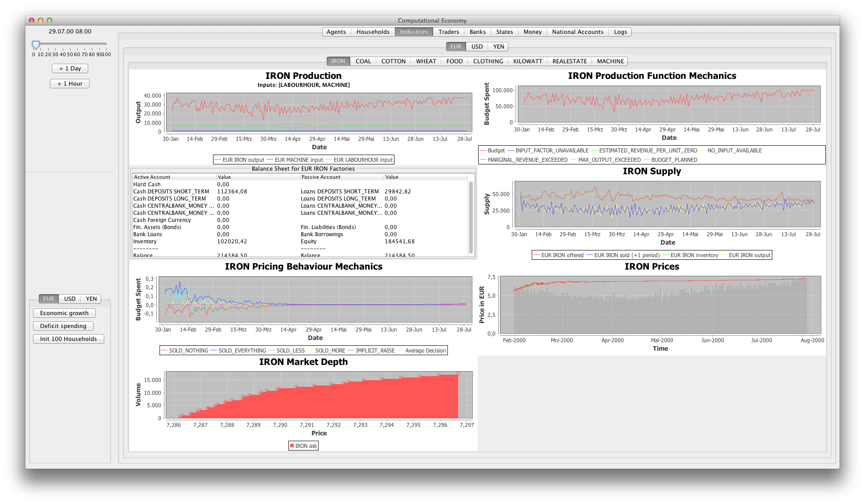Switch to the Households tab

click(x=373, y=32)
